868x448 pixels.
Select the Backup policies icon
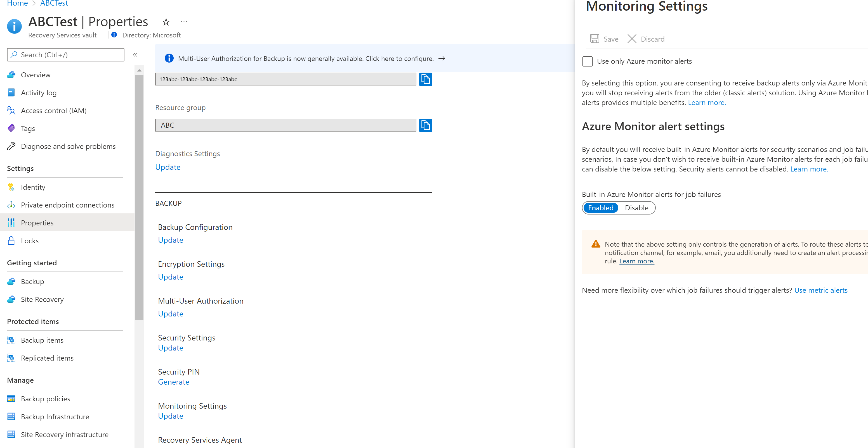(x=12, y=398)
